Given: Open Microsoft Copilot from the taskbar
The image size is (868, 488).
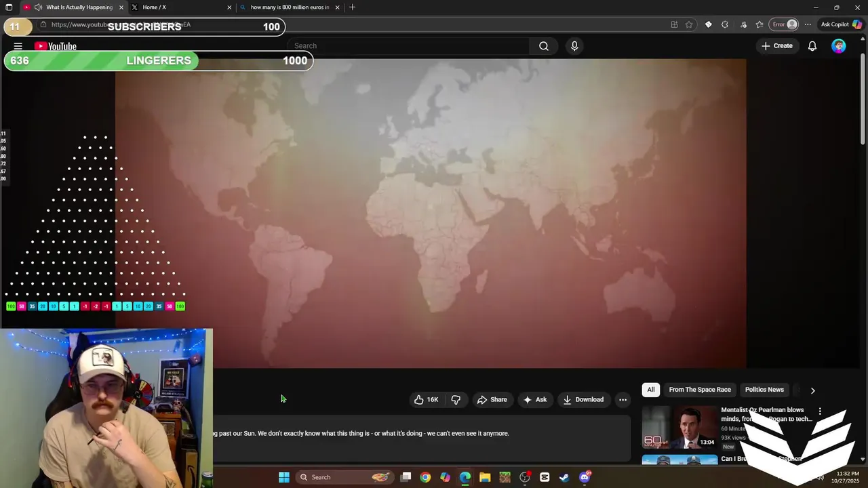Looking at the screenshot, I should pos(445,477).
